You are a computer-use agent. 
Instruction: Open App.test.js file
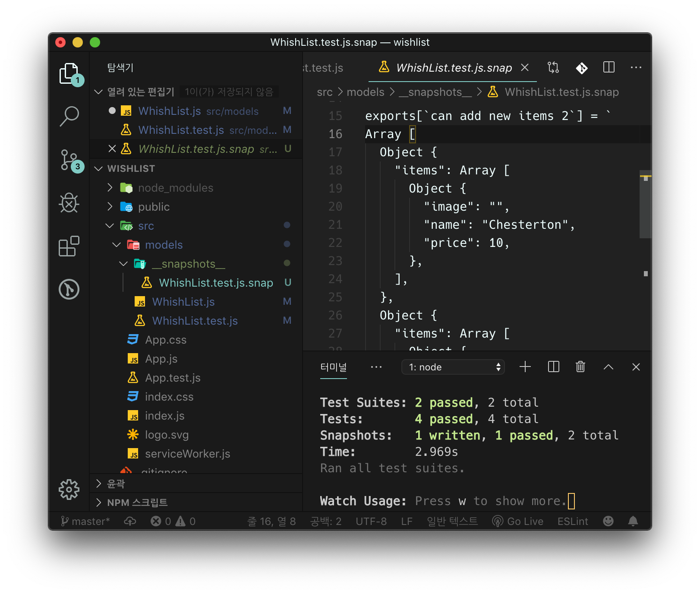(196, 378)
